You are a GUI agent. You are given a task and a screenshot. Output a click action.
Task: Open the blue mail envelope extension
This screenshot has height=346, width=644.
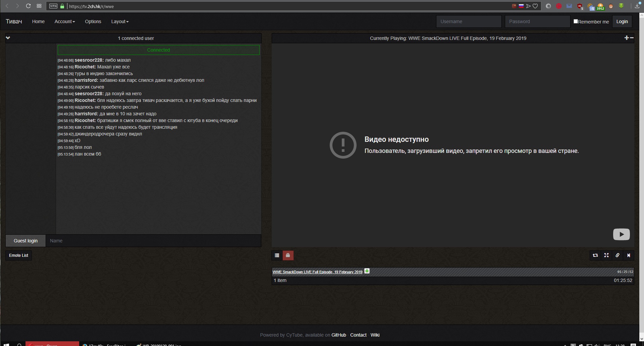point(569,6)
